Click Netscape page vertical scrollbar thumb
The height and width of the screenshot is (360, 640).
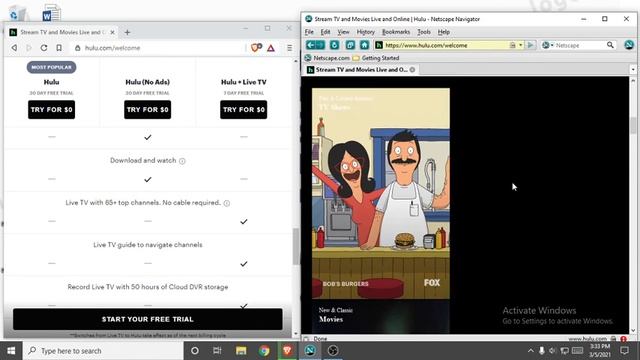point(633,125)
